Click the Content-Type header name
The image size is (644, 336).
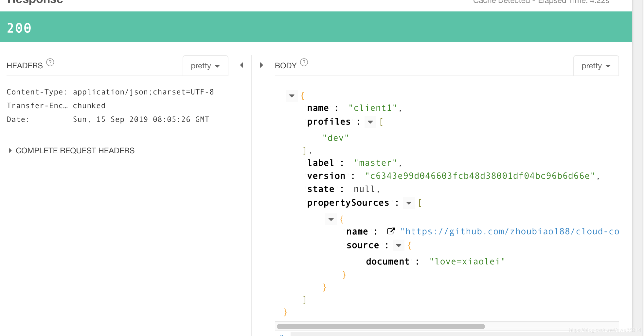click(x=37, y=92)
